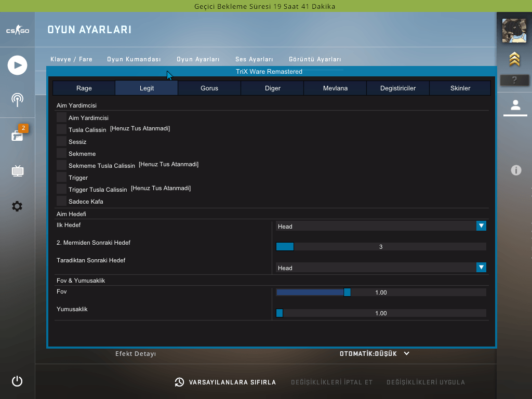The height and width of the screenshot is (399, 532).
Task: Enable the Sadece Kafa checkbox
Action: coord(61,201)
